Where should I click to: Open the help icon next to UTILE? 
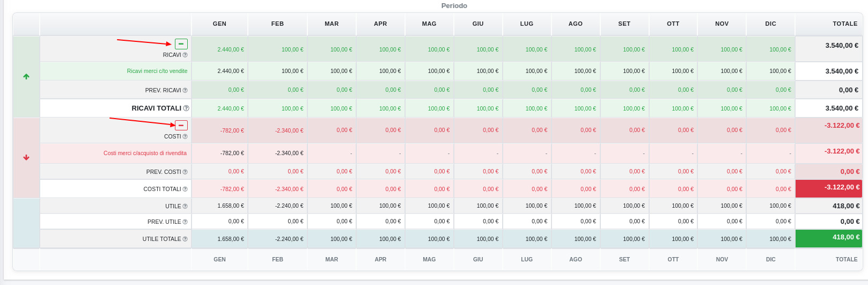[185, 207]
